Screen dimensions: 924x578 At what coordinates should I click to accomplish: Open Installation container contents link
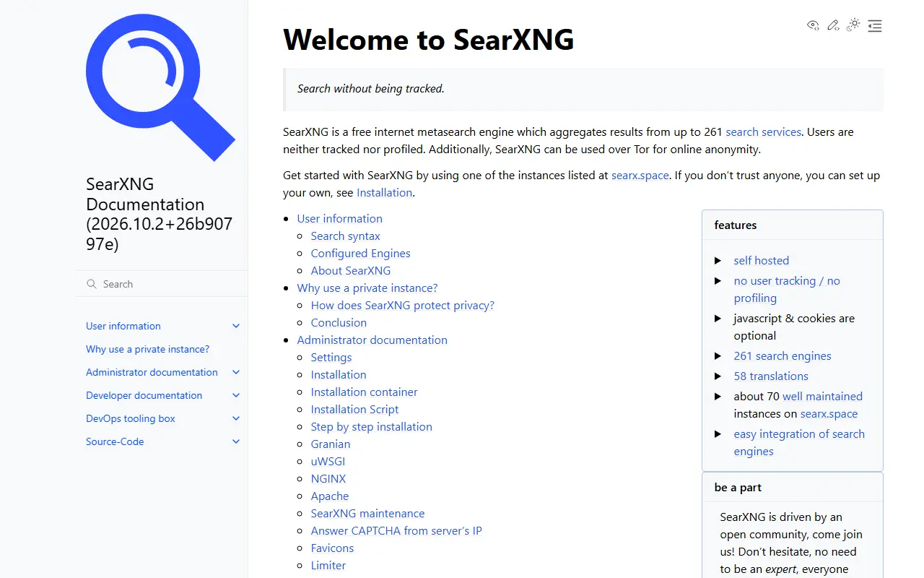365,392
